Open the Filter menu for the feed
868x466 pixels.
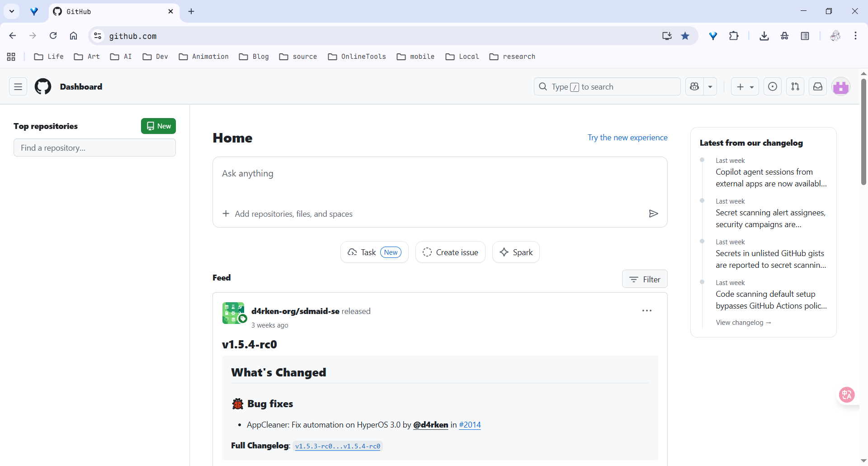(645, 279)
